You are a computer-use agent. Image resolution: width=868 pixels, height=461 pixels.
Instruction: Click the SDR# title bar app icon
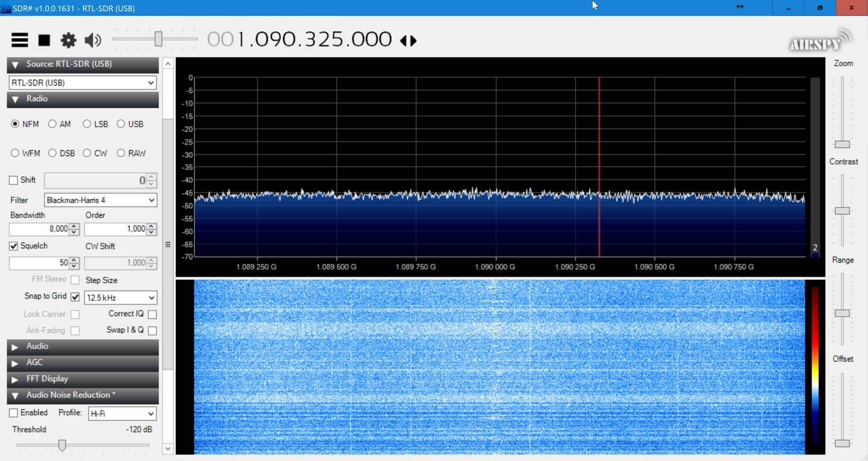(x=6, y=8)
